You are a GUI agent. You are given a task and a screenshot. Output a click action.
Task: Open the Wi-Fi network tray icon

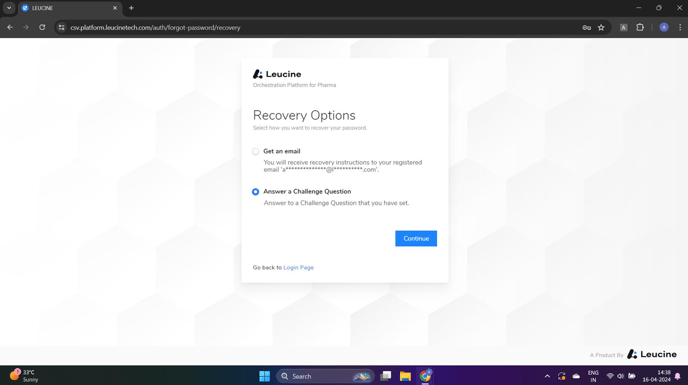(610, 376)
